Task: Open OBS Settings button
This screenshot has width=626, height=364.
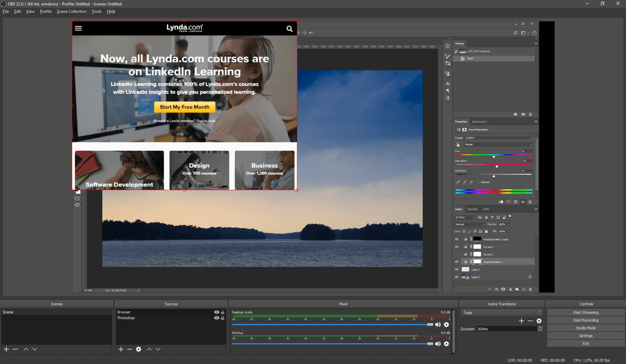Action: pyautogui.click(x=586, y=336)
